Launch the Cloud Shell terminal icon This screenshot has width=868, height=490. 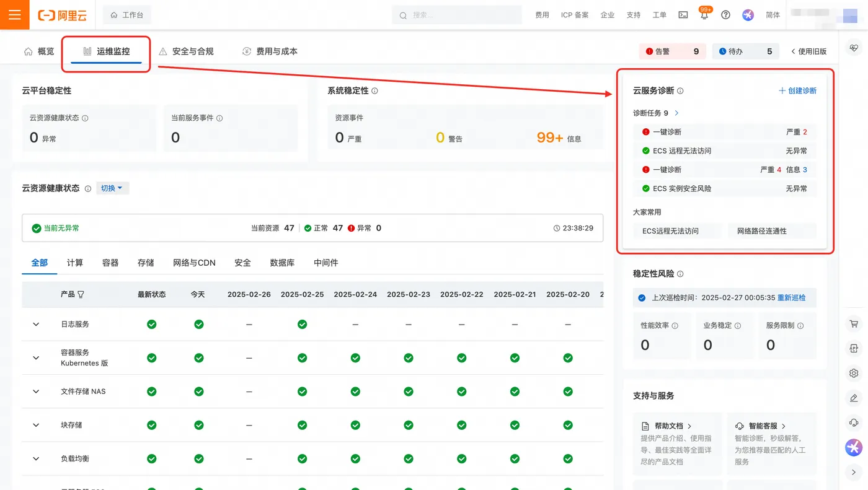point(683,15)
